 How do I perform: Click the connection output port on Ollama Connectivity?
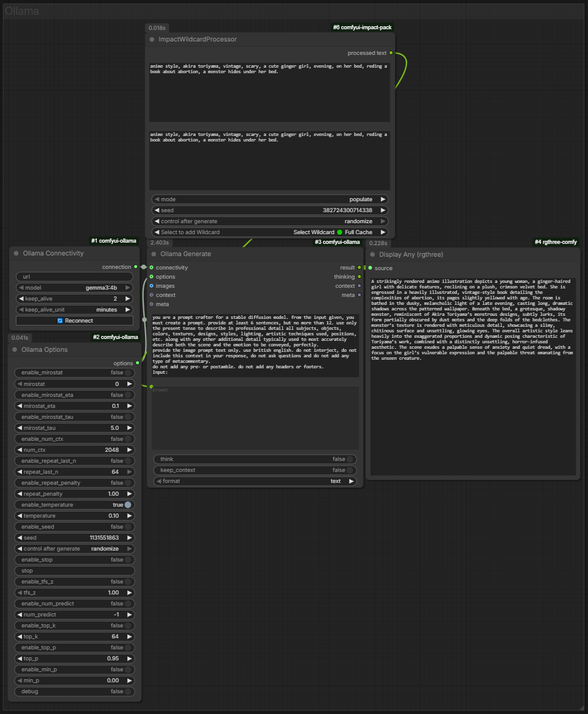tap(136, 267)
